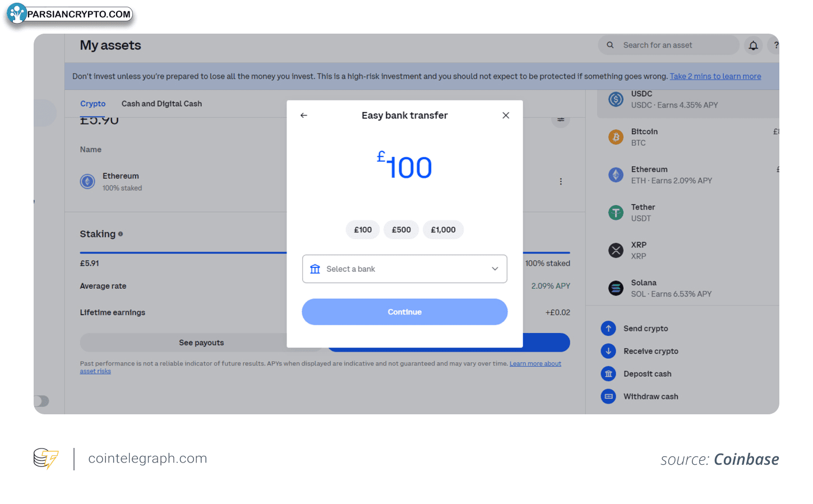Click the bank icon in bank selector
This screenshot has height=504, width=813.
click(x=315, y=269)
